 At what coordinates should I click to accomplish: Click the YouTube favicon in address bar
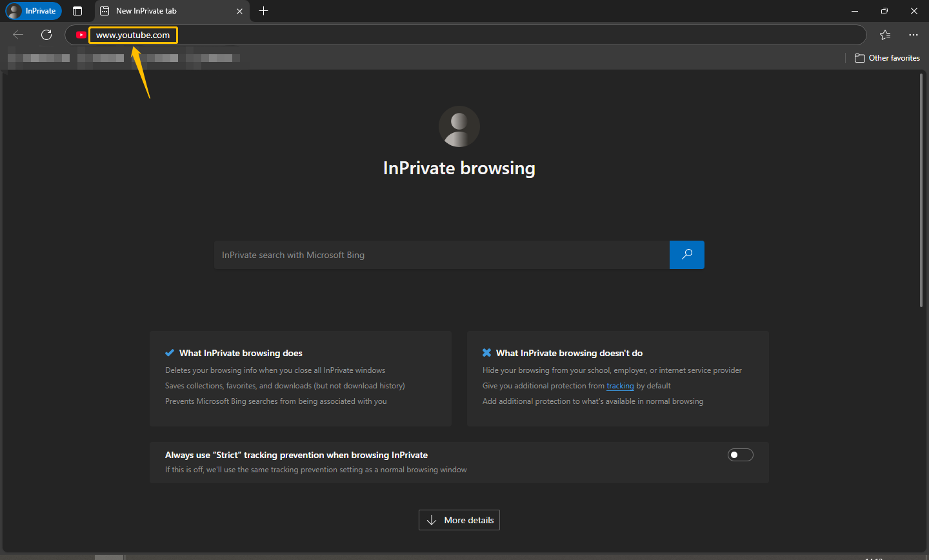click(x=81, y=35)
